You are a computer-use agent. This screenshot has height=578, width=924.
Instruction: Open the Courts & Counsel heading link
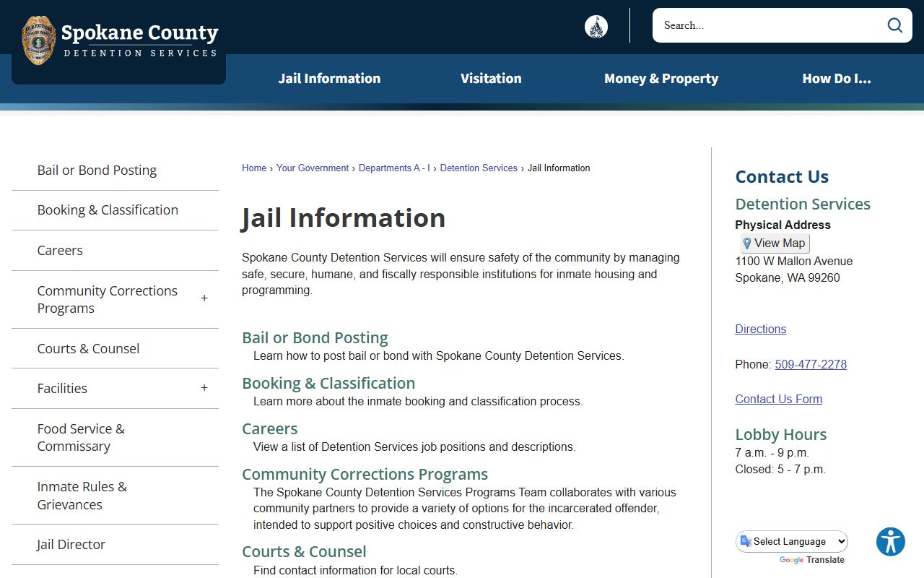[x=304, y=552]
